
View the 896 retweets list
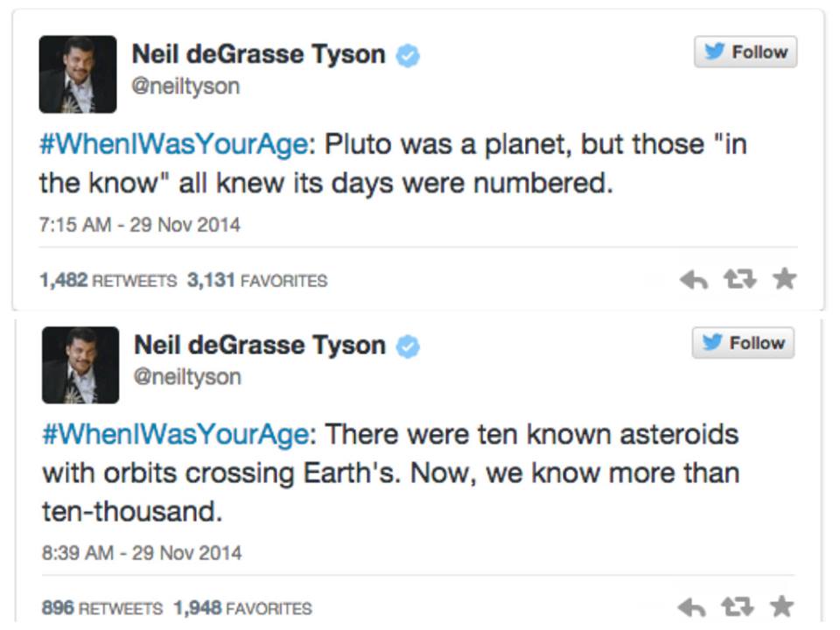(102, 608)
